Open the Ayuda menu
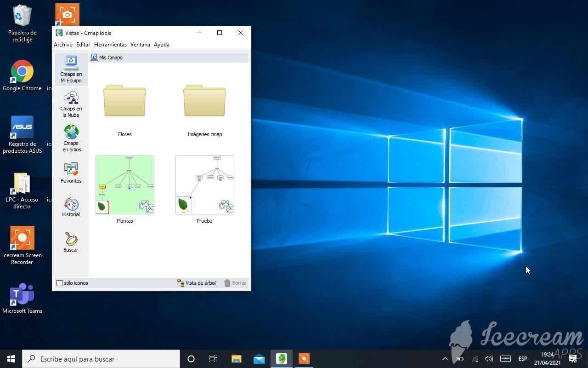Viewport: 588px width, 368px height. click(x=162, y=45)
